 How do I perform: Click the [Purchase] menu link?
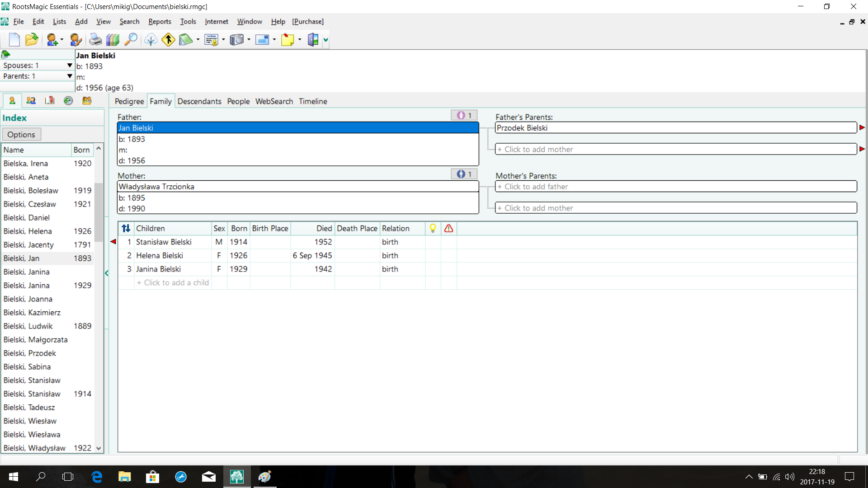[x=308, y=21]
